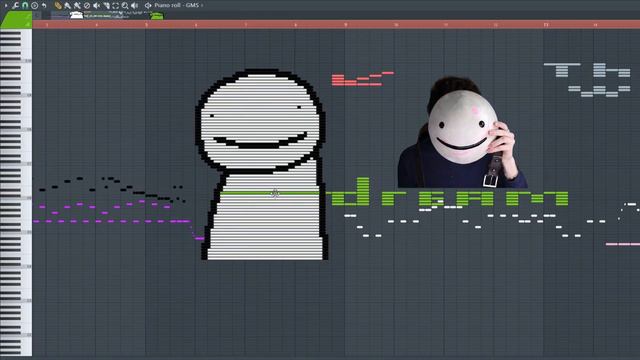
Task: Select the pink note at far right edge
Action: pyautogui.click(x=623, y=244)
